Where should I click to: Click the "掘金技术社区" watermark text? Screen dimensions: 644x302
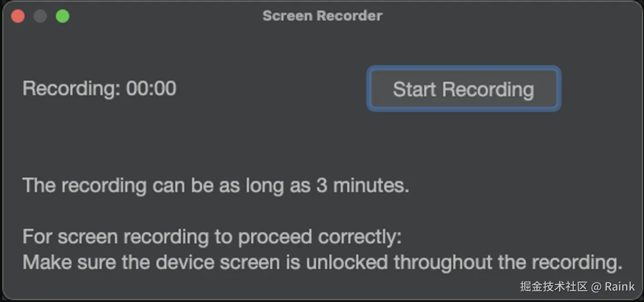coord(553,287)
